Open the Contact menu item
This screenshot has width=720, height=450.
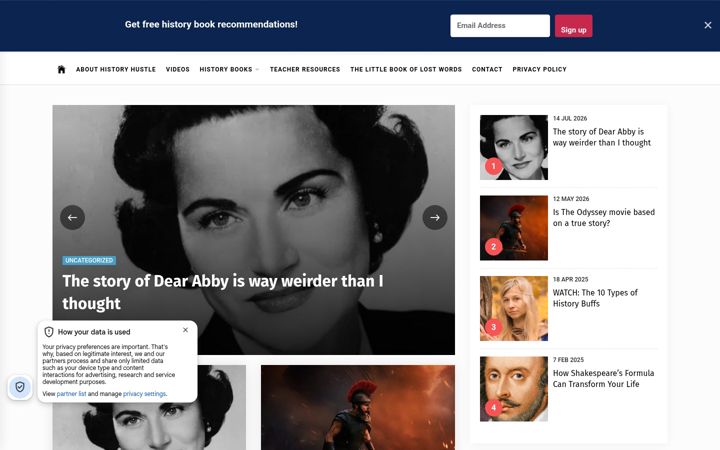(x=487, y=69)
